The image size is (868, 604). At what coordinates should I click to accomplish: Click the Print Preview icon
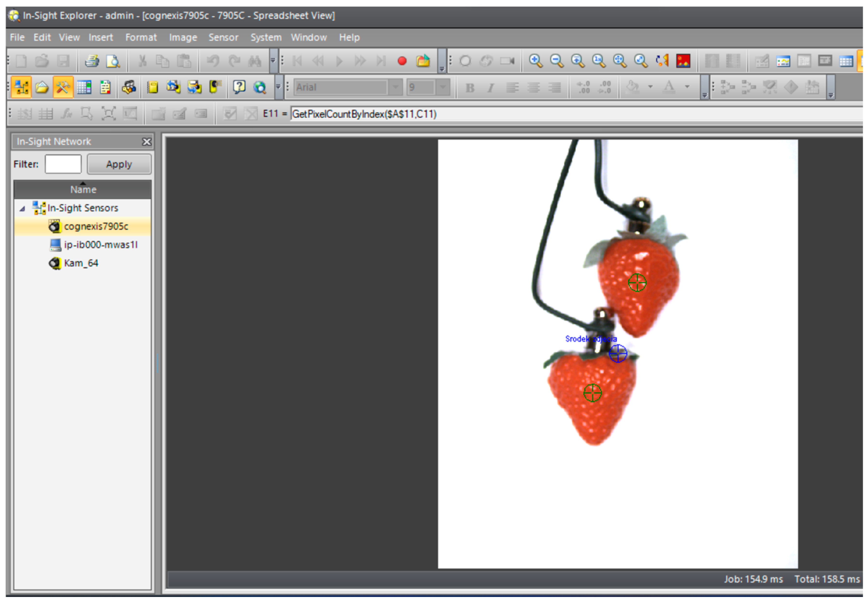coord(113,61)
